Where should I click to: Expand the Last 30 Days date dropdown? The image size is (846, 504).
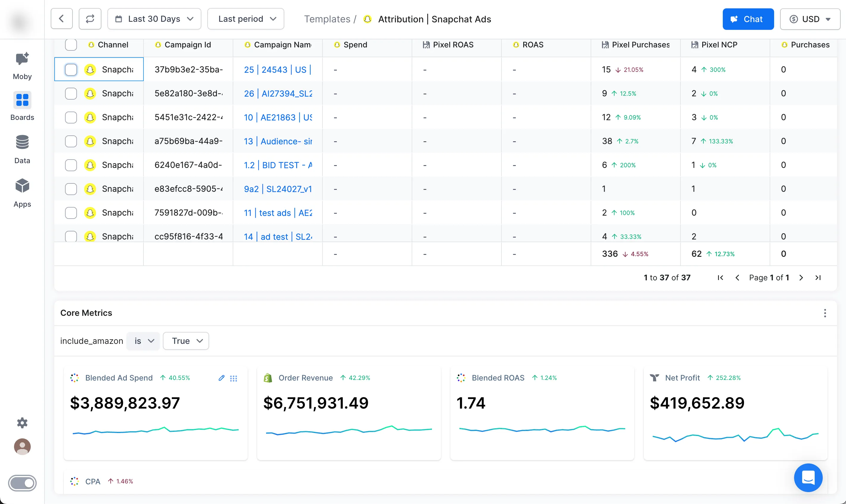(x=154, y=19)
